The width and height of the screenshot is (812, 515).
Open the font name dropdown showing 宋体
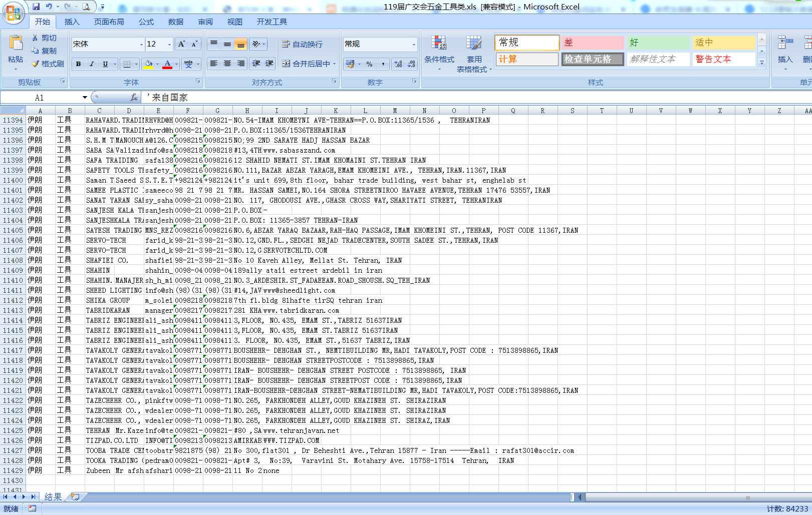pyautogui.click(x=141, y=44)
